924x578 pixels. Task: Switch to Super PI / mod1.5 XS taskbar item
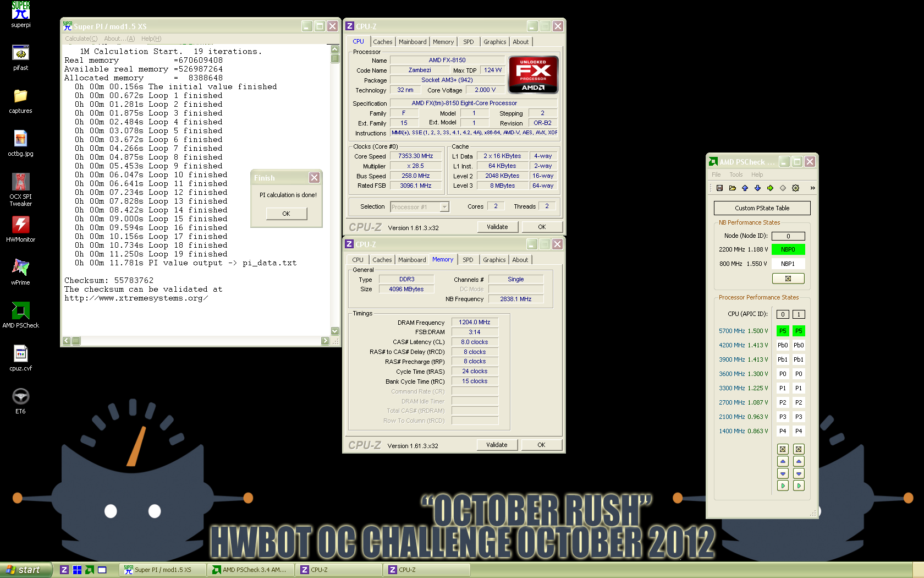click(x=163, y=570)
